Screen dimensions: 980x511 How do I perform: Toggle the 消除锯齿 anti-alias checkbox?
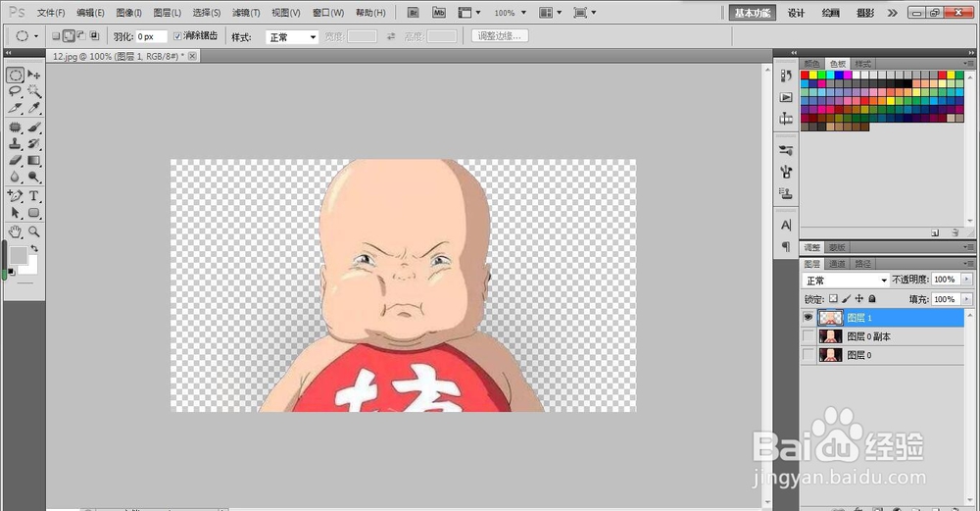[x=176, y=36]
